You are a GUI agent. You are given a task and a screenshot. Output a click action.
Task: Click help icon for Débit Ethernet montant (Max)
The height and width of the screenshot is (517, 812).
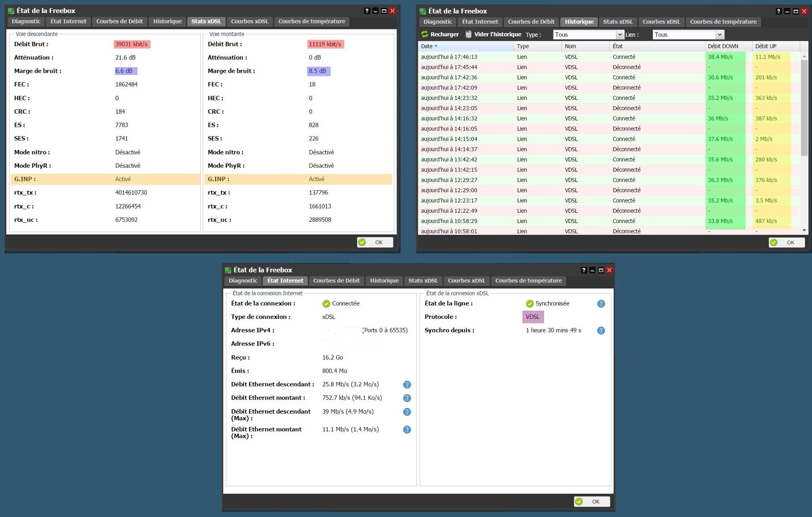(x=407, y=430)
